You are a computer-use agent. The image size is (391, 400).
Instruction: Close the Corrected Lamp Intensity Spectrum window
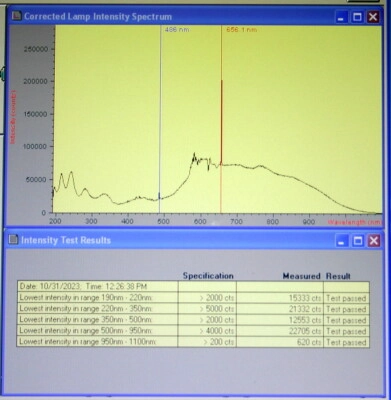click(373, 17)
